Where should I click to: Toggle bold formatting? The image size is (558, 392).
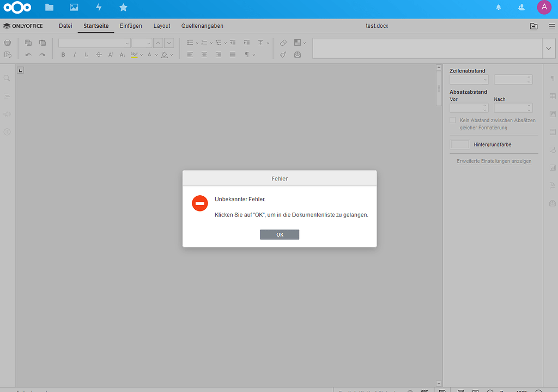[x=63, y=55]
